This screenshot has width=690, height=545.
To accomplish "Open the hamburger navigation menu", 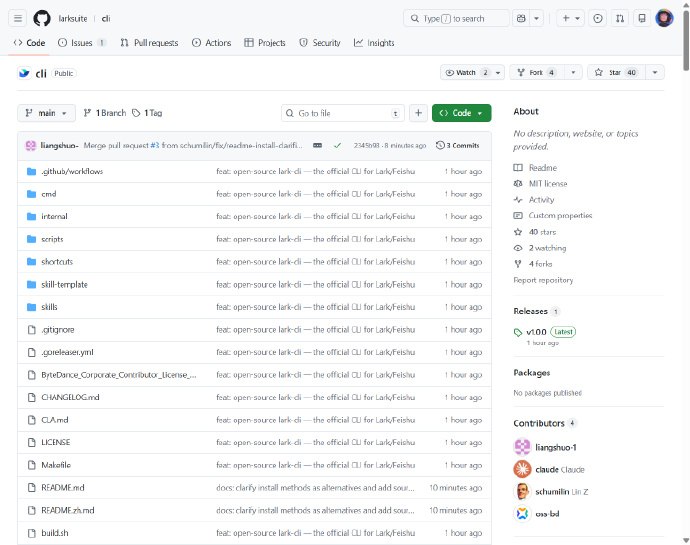I will pyautogui.click(x=17, y=18).
